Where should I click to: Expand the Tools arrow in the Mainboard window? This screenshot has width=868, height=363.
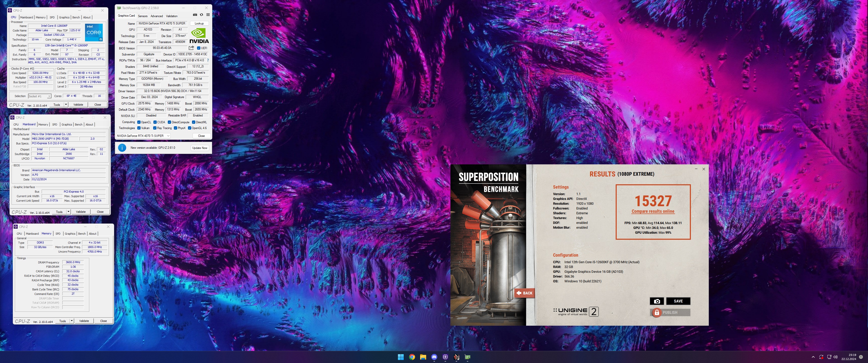[68, 212]
